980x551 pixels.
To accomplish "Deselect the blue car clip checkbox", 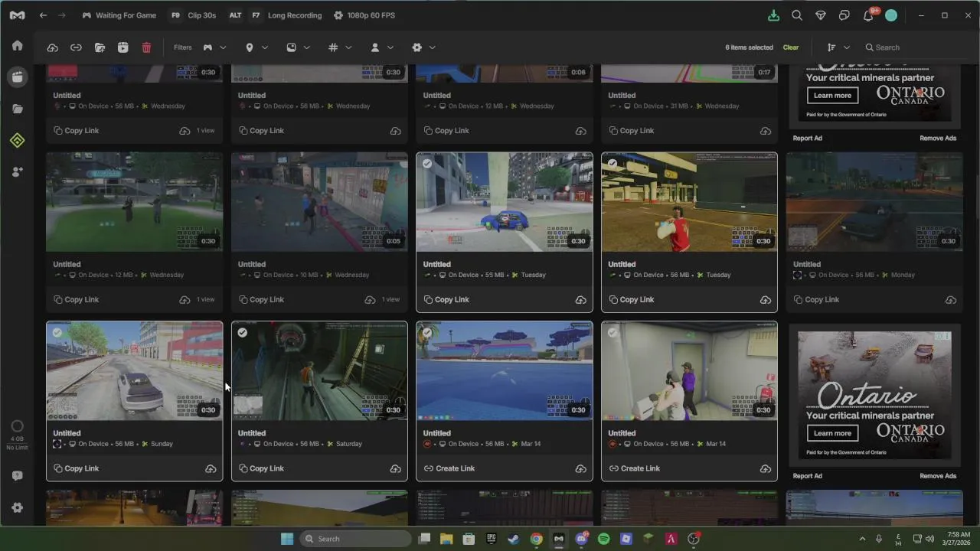I will tap(427, 164).
